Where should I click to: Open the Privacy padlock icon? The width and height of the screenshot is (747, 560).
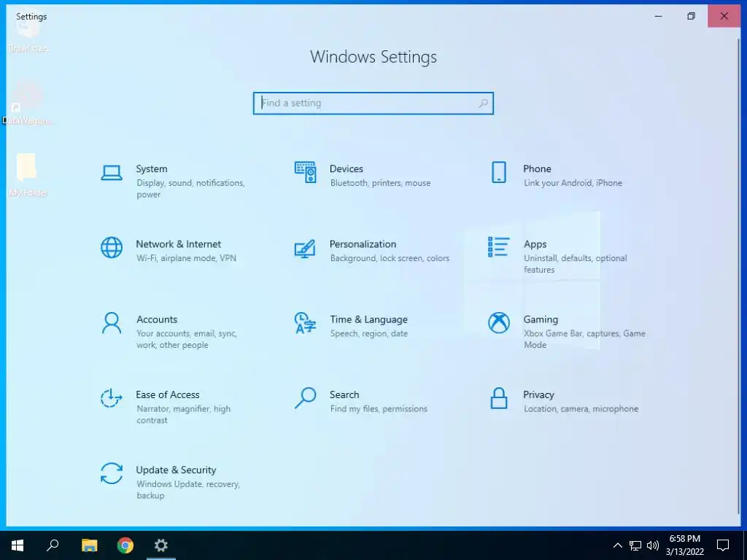click(x=499, y=398)
